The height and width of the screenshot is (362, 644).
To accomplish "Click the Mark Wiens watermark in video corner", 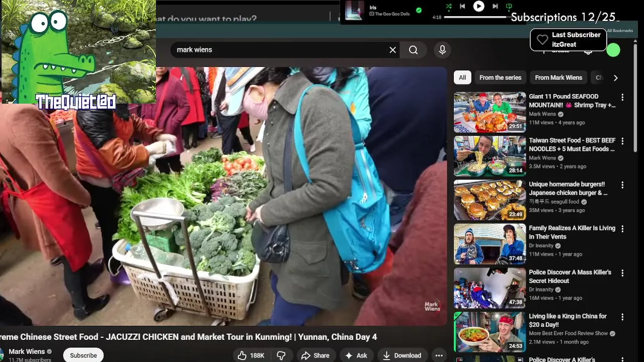I will (x=432, y=306).
